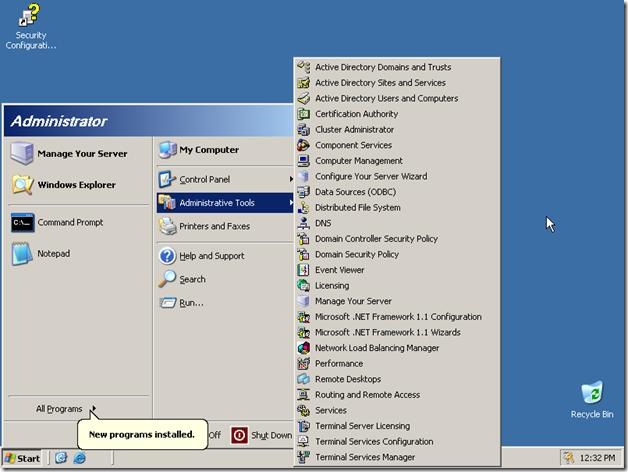This screenshot has width=628, height=472.
Task: Open Windows Explorer from the Start menu
Action: (x=76, y=185)
